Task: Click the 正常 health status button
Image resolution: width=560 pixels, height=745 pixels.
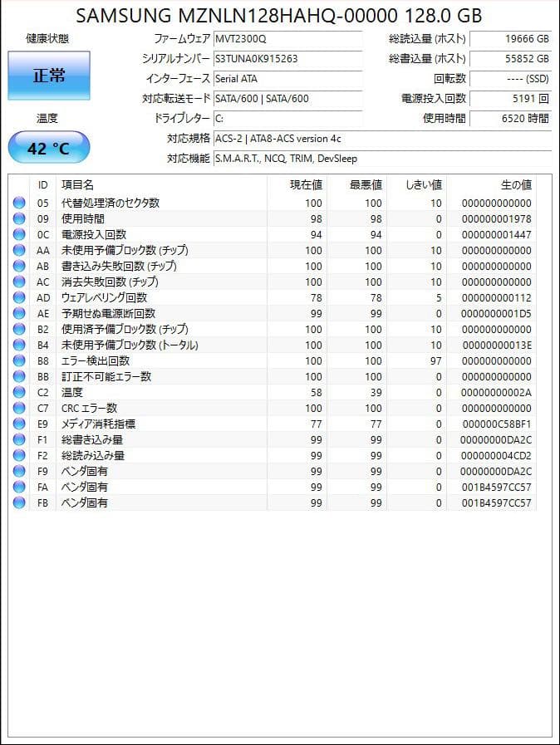Action: [x=49, y=76]
